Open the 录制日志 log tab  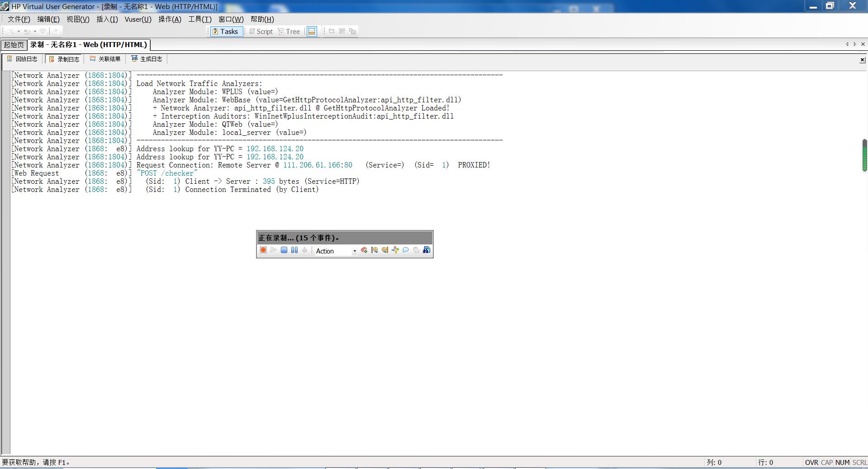[64, 59]
